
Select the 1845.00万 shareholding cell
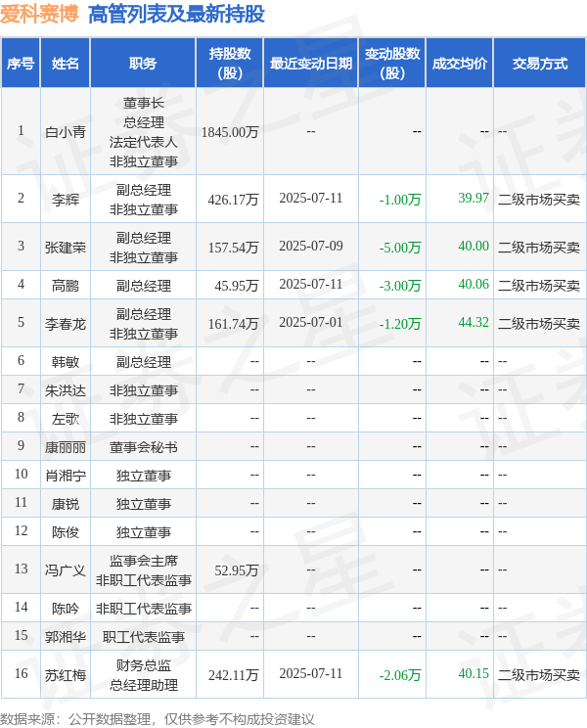pyautogui.click(x=230, y=132)
